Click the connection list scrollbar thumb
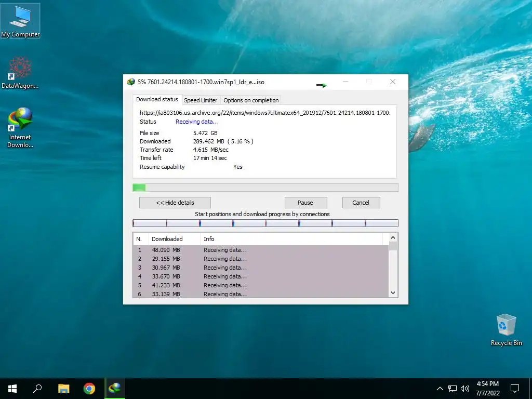Viewport: 532px width, 399px height. click(x=393, y=246)
